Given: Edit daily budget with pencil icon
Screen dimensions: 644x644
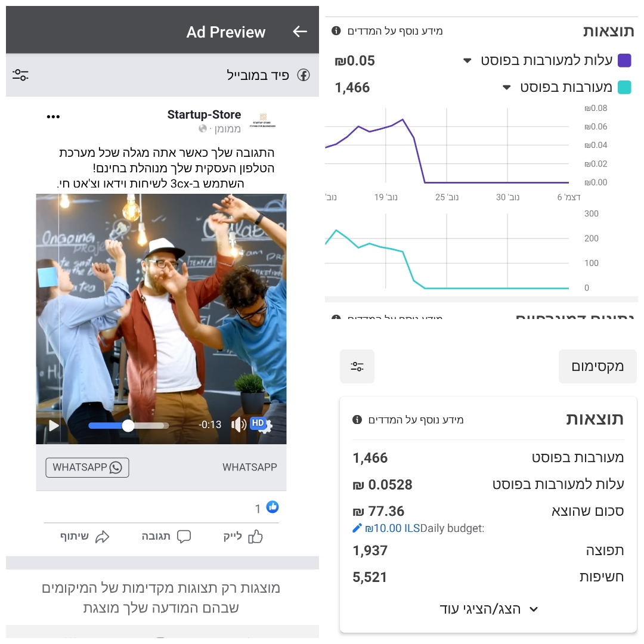Looking at the screenshot, I should [357, 528].
